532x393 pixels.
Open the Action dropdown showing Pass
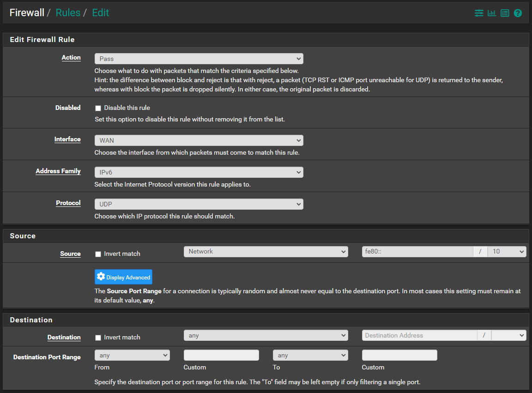click(199, 59)
